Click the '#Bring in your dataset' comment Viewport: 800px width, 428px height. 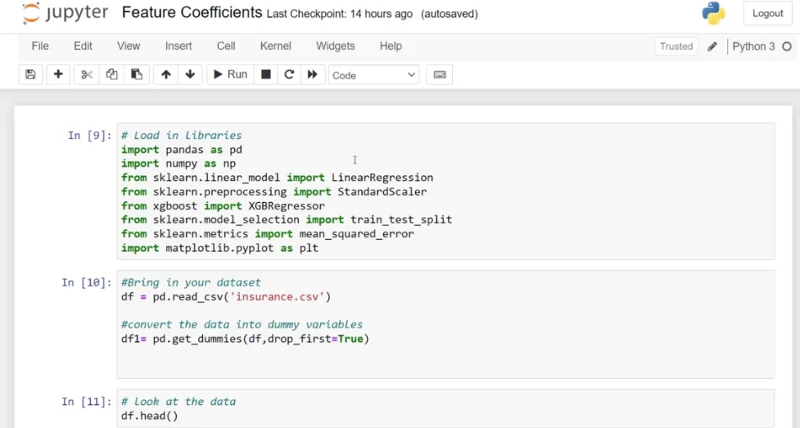coord(191,283)
